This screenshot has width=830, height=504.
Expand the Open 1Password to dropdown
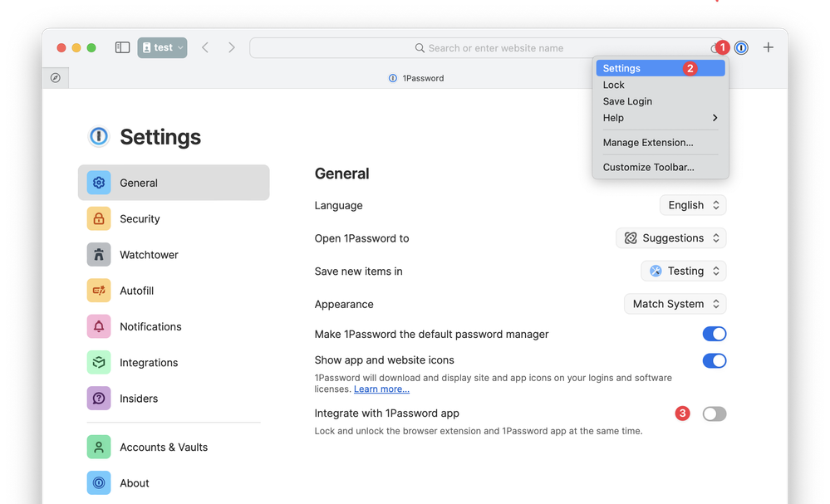tap(670, 238)
